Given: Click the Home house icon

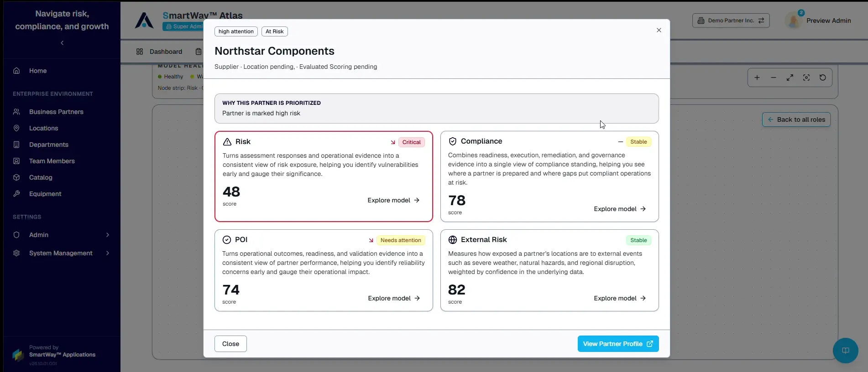Looking at the screenshot, I should (16, 71).
